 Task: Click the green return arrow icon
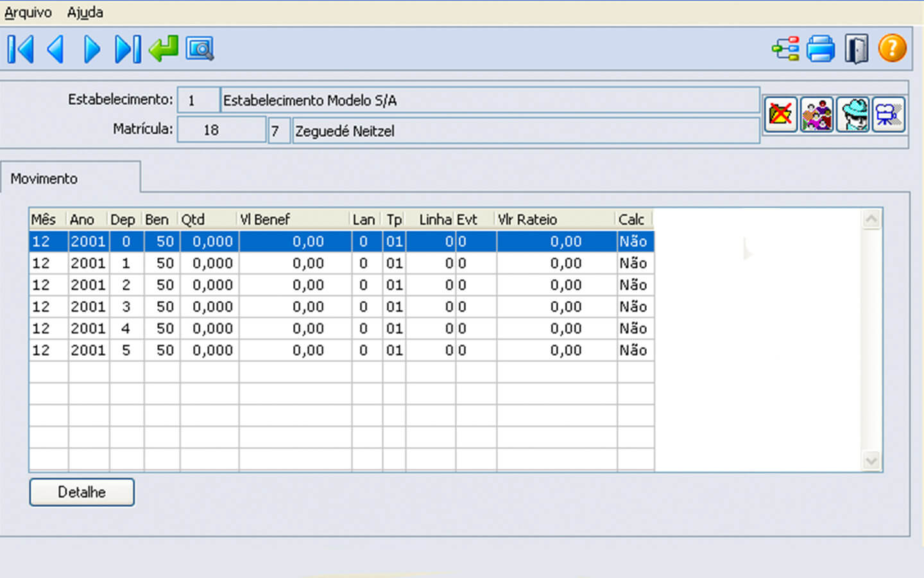pos(164,49)
